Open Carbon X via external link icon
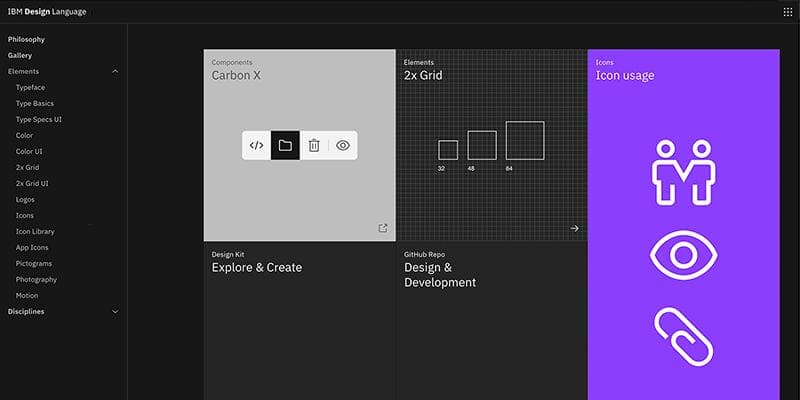The image size is (800, 400). [383, 228]
